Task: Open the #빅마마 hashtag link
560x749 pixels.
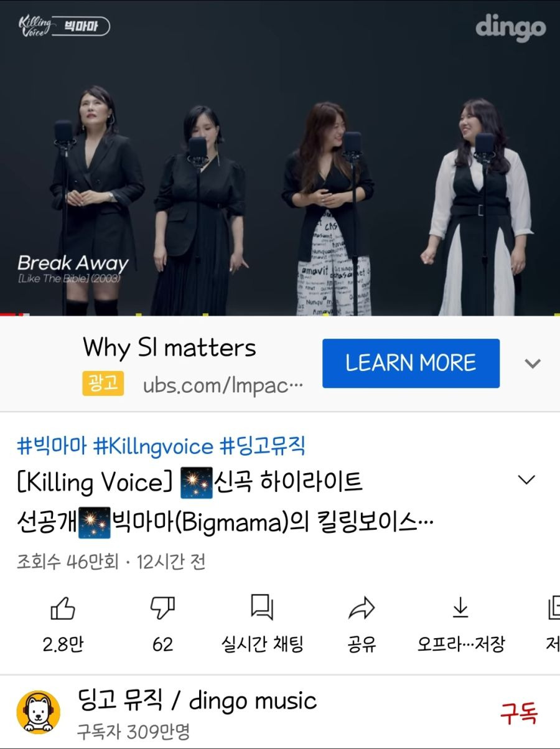Action: [52, 446]
